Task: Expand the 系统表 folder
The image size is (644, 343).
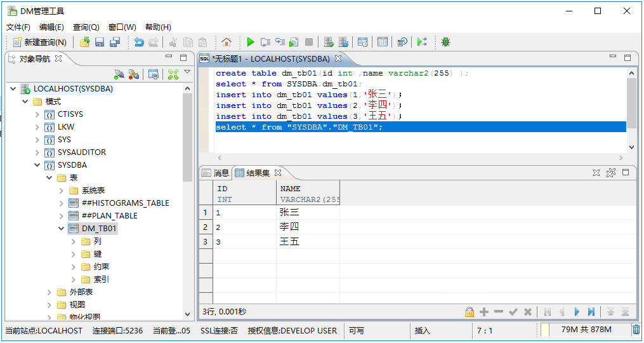Action: (61, 191)
